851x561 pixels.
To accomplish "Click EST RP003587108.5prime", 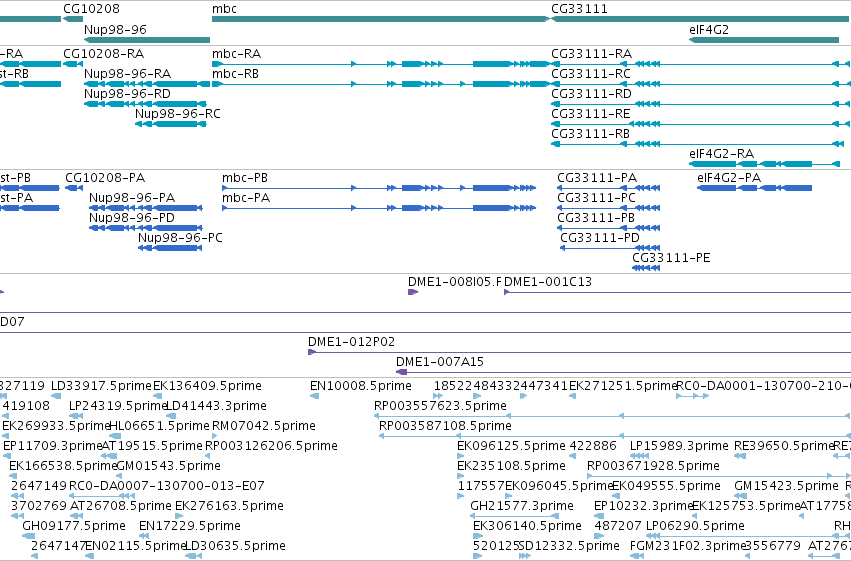I will (x=445, y=426).
